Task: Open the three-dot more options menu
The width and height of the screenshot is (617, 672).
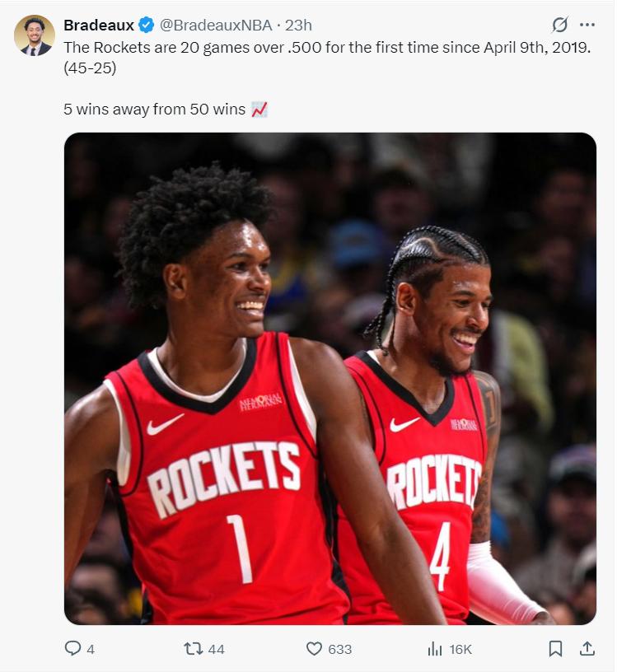Action: pos(587,25)
